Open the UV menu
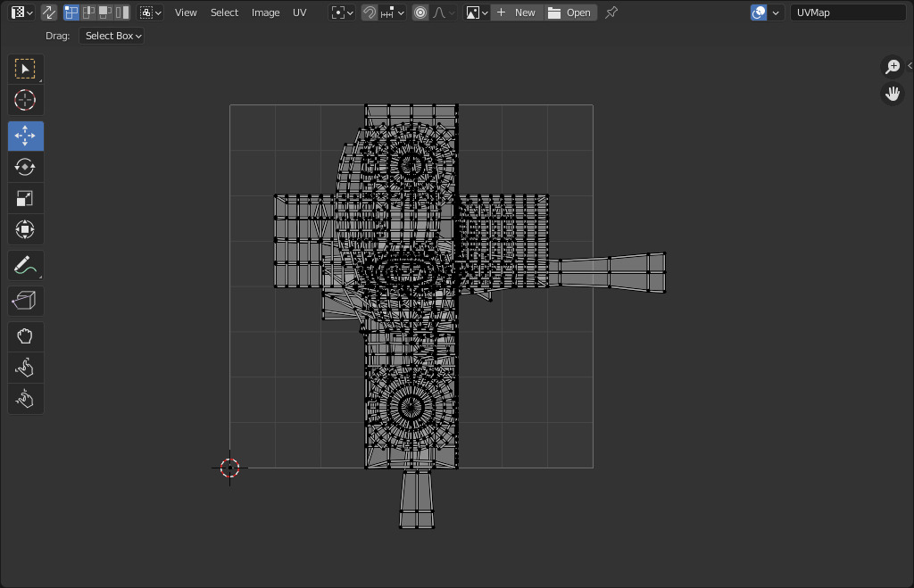The image size is (914, 588). click(x=300, y=12)
